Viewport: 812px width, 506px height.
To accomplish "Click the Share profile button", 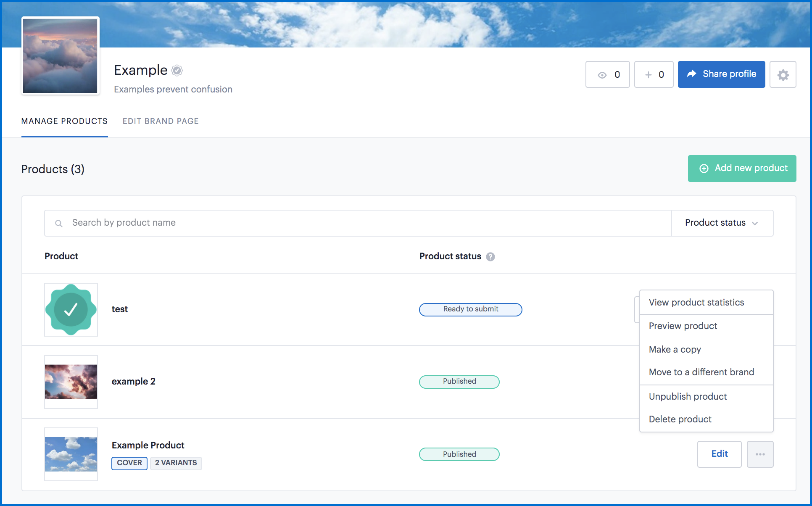I will click(x=721, y=74).
